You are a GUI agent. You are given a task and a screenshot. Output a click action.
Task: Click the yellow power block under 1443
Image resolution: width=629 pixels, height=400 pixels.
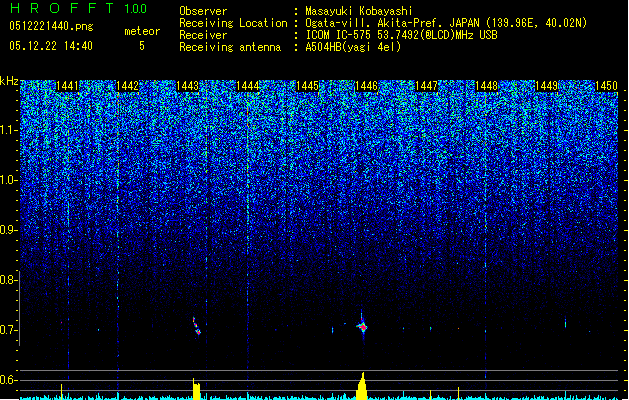[x=196, y=389]
